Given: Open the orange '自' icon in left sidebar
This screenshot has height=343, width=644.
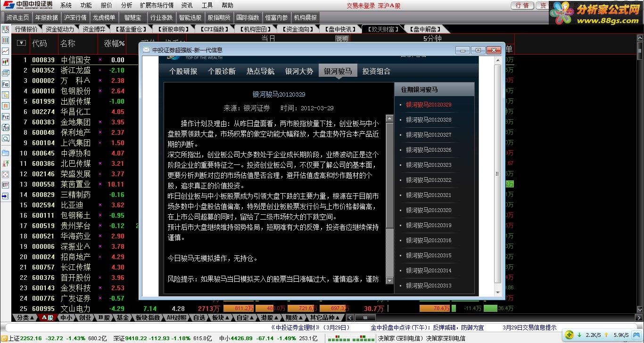Looking at the screenshot, I should 6,106.
